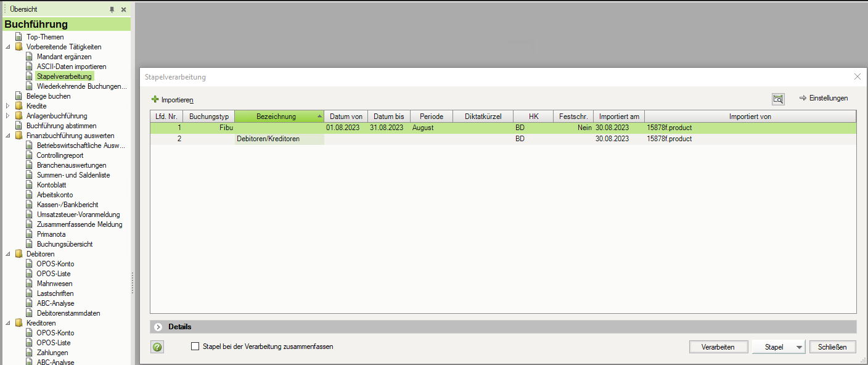Sort by the Bezeichnung column header
Viewport: 868px width, 365px height.
(276, 117)
